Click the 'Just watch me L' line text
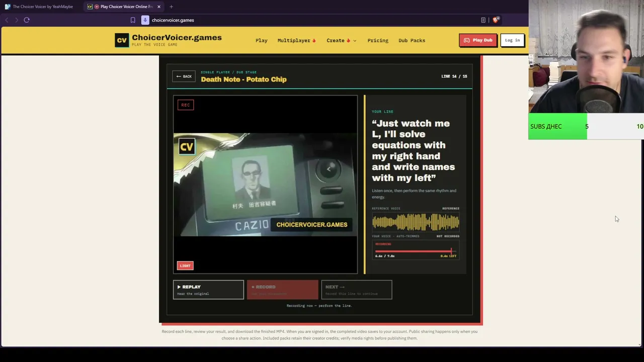Screen dimensions: 644x362 click(414, 150)
